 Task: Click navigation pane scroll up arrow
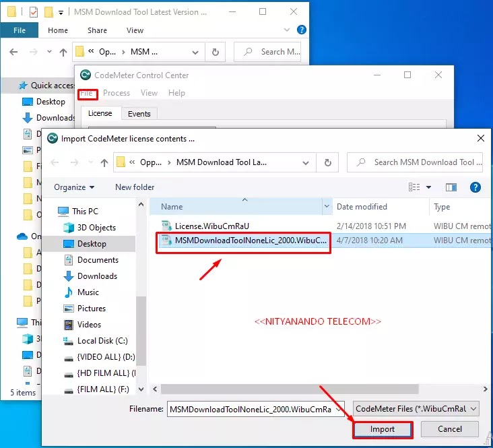coord(141,205)
